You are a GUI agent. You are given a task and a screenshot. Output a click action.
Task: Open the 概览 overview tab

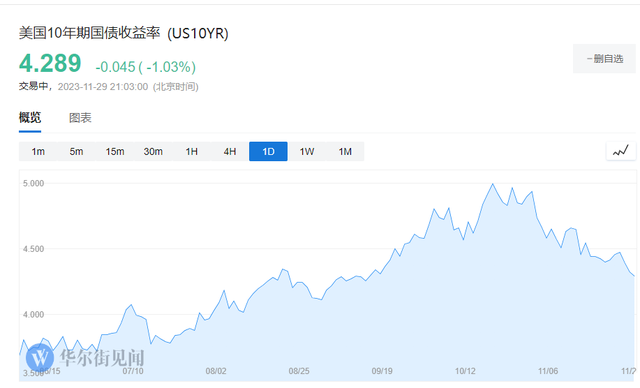30,118
